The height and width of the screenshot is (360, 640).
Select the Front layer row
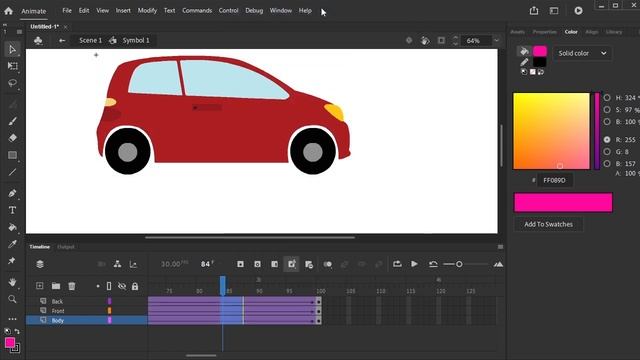(x=87, y=311)
